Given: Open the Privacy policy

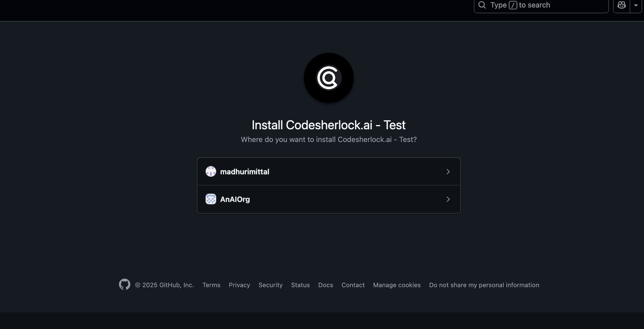Looking at the screenshot, I should (x=239, y=285).
